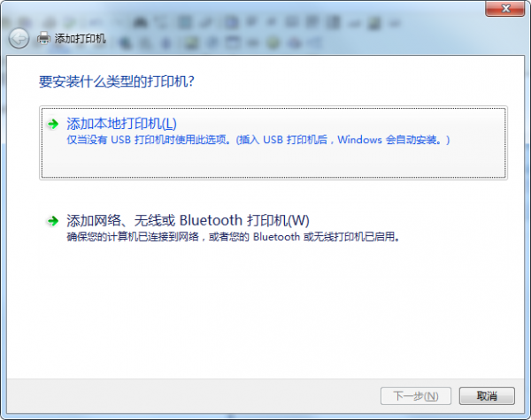Click the word Bluetooth in the network option title
Image resolution: width=531 pixels, height=420 pixels.
pos(211,220)
